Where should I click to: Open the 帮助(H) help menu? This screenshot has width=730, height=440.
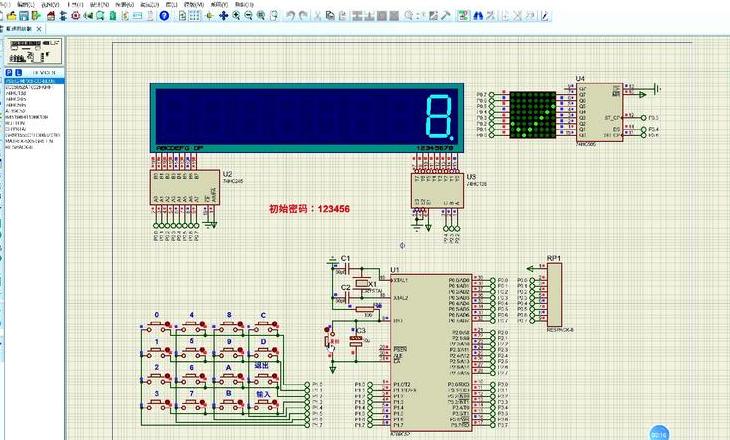[244, 4]
